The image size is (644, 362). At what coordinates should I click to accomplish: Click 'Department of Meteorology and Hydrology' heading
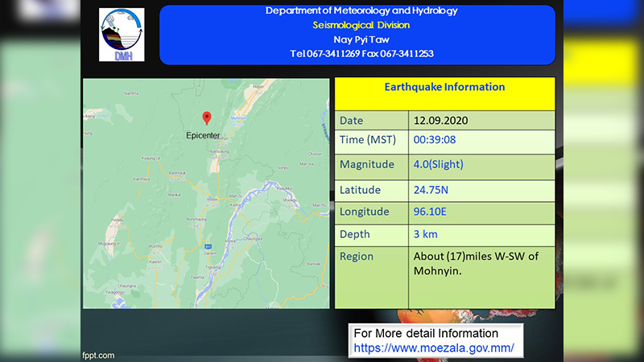[361, 10]
